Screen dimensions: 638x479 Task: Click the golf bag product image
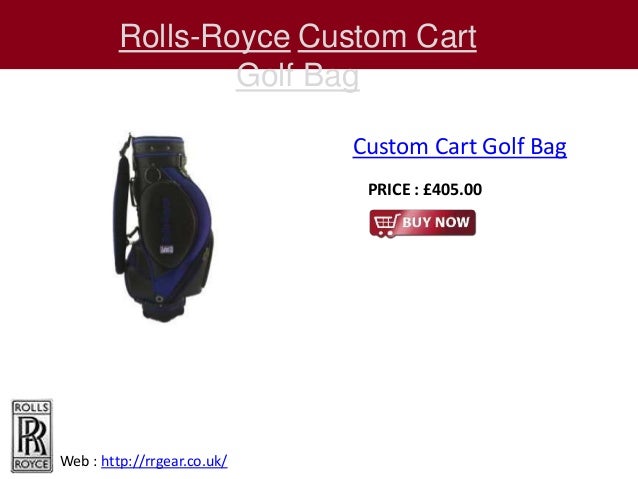pyautogui.click(x=163, y=228)
